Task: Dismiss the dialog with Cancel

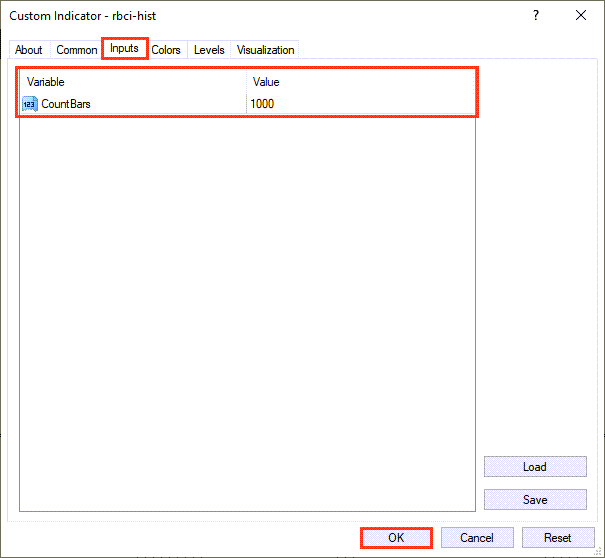Action: click(477, 538)
